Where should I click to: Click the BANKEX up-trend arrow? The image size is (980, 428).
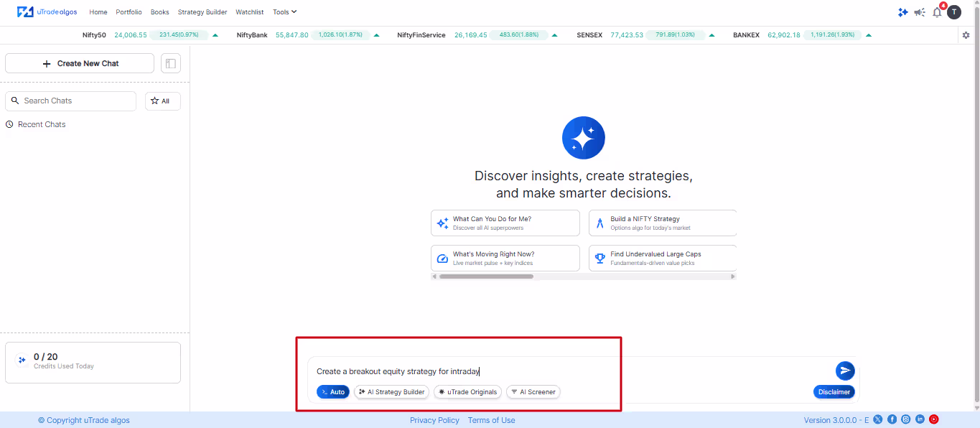click(869, 35)
